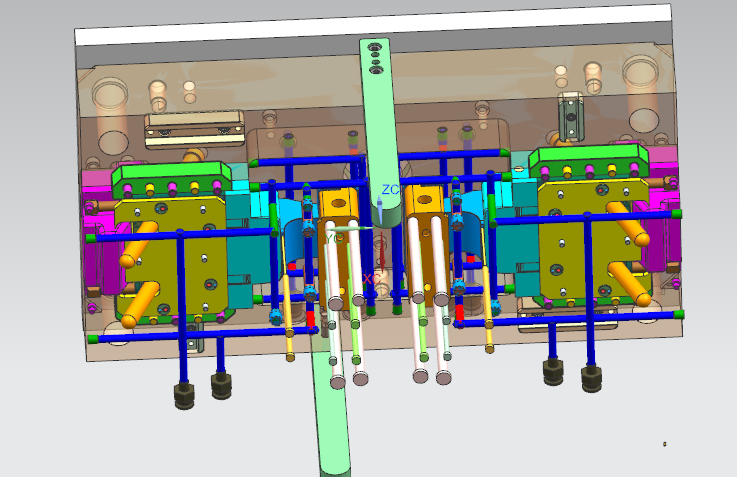Select the small gray block at upper right
This screenshot has width=737, height=477.
571,116
